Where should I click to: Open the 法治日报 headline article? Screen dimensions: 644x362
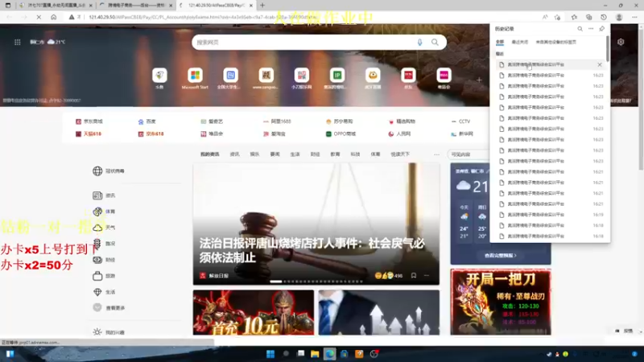(x=312, y=250)
